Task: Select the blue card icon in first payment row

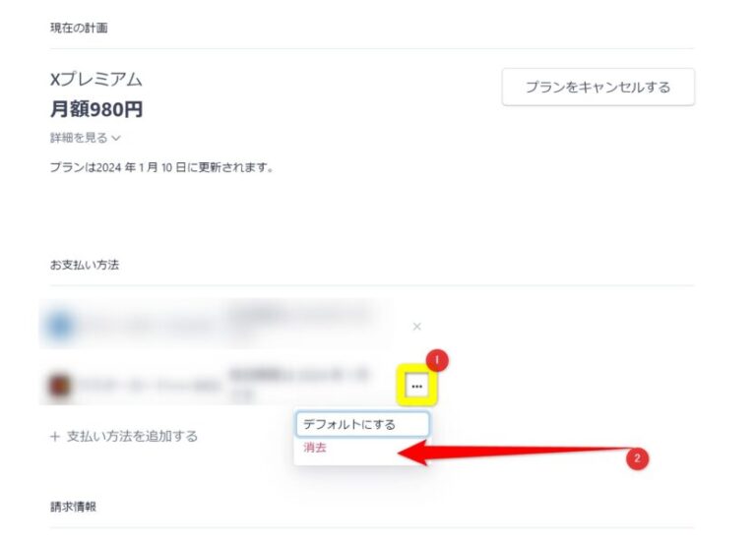Action: (x=61, y=326)
